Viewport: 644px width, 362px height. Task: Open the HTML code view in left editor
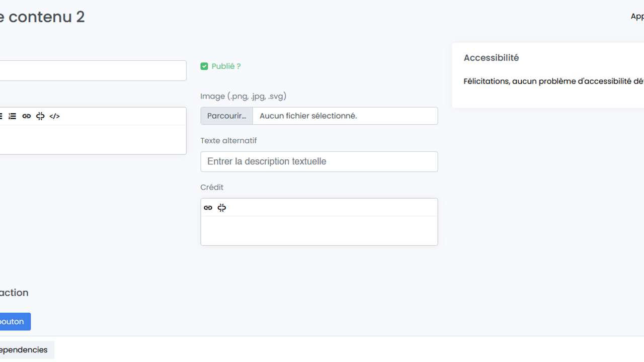pyautogui.click(x=54, y=116)
